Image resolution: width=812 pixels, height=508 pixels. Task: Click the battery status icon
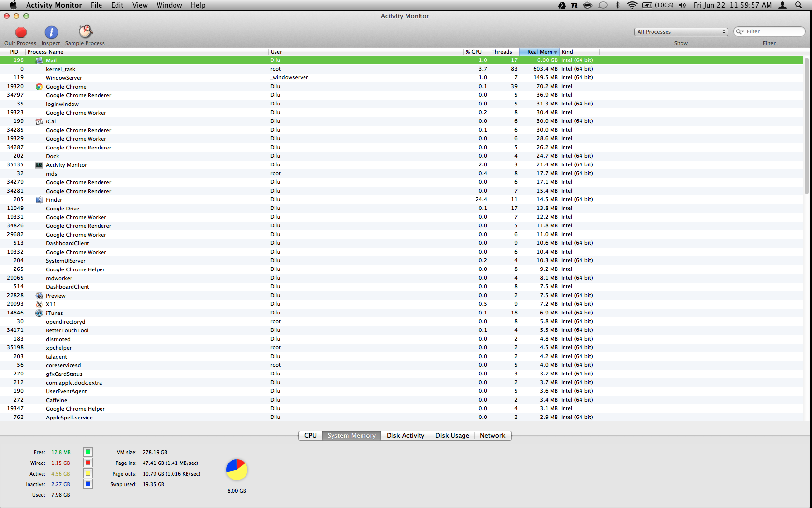pyautogui.click(x=647, y=5)
